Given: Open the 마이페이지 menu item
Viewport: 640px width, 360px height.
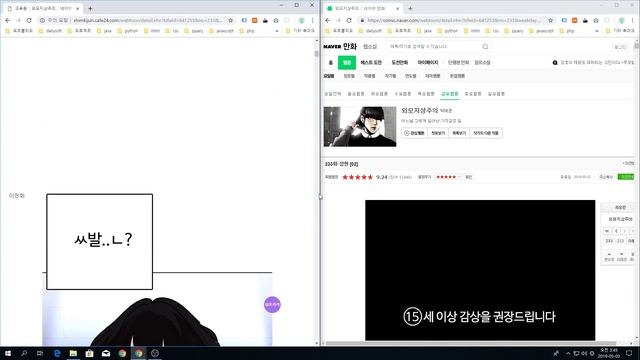Looking at the screenshot, I should [x=428, y=62].
